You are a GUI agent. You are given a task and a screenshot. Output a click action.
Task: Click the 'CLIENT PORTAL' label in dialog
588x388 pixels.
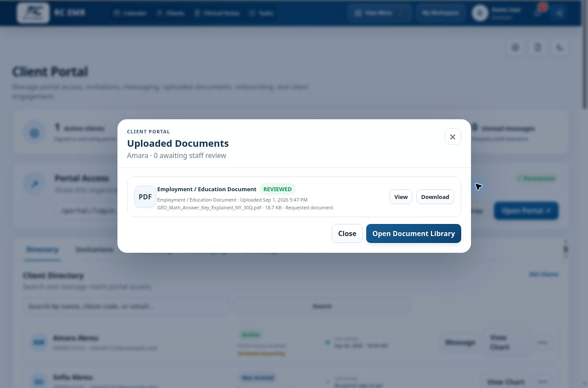pyautogui.click(x=148, y=132)
